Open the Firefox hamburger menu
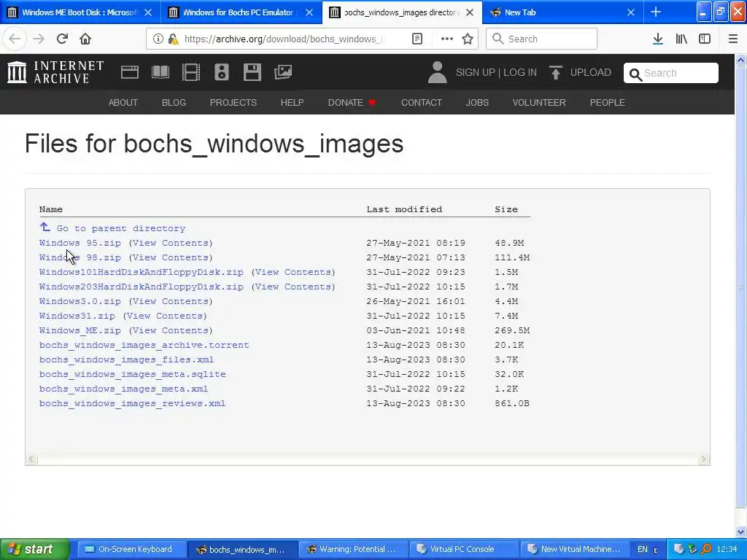 [x=733, y=39]
